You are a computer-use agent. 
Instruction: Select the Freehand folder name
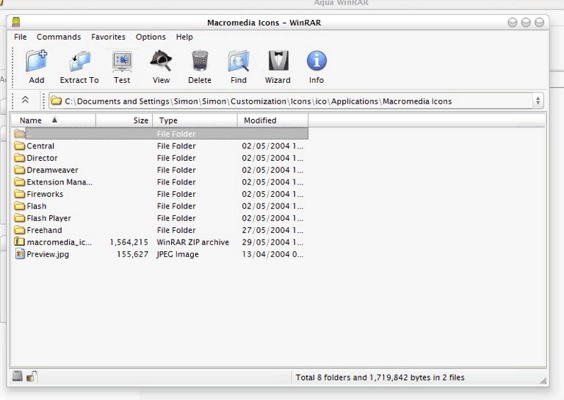[x=45, y=230]
